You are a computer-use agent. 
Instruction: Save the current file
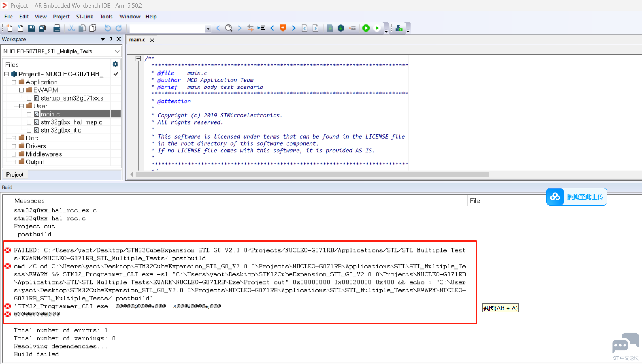click(31, 28)
